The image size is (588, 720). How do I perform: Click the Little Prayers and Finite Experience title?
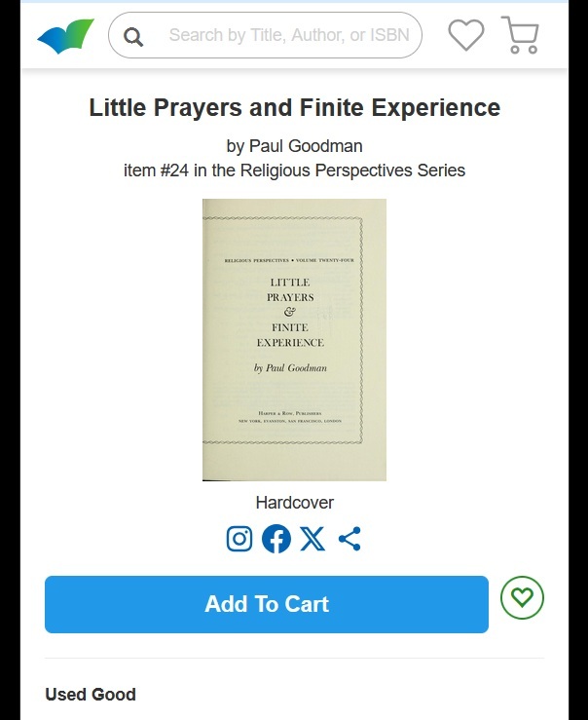(294, 107)
